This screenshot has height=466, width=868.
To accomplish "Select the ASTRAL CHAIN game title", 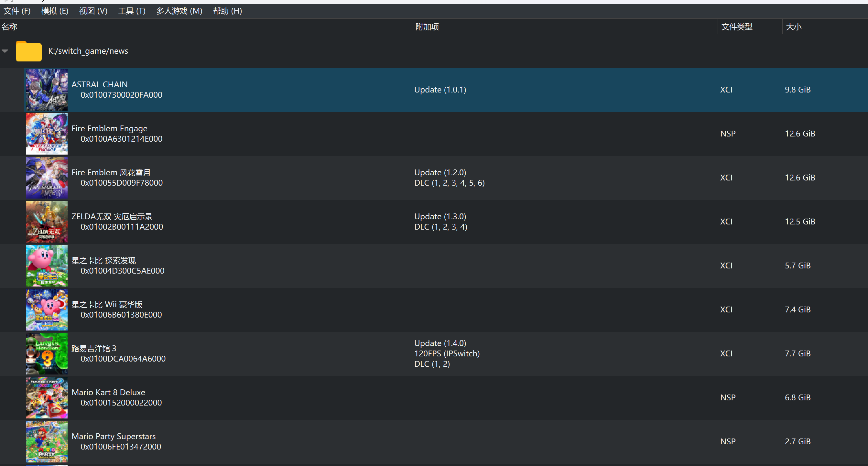I will (99, 85).
